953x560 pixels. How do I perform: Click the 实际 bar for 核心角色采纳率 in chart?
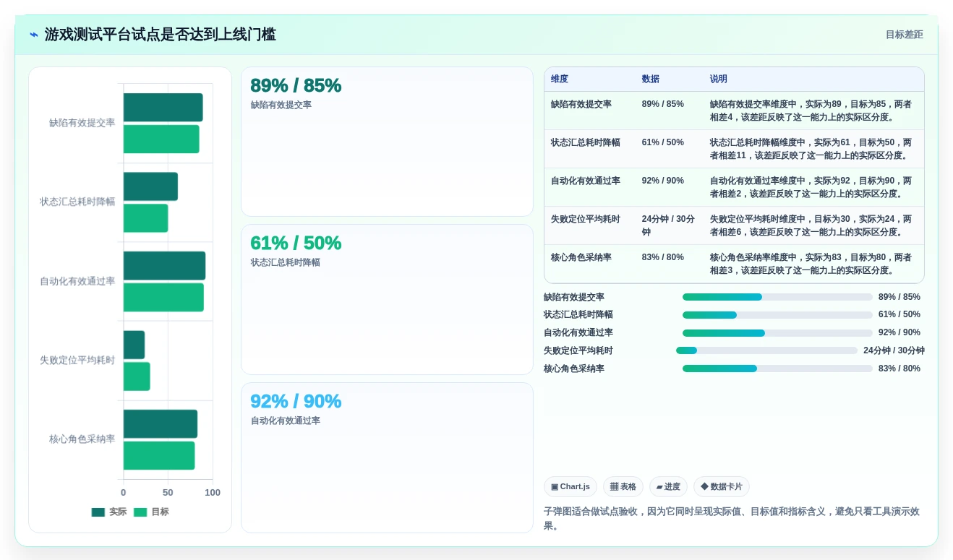161,424
